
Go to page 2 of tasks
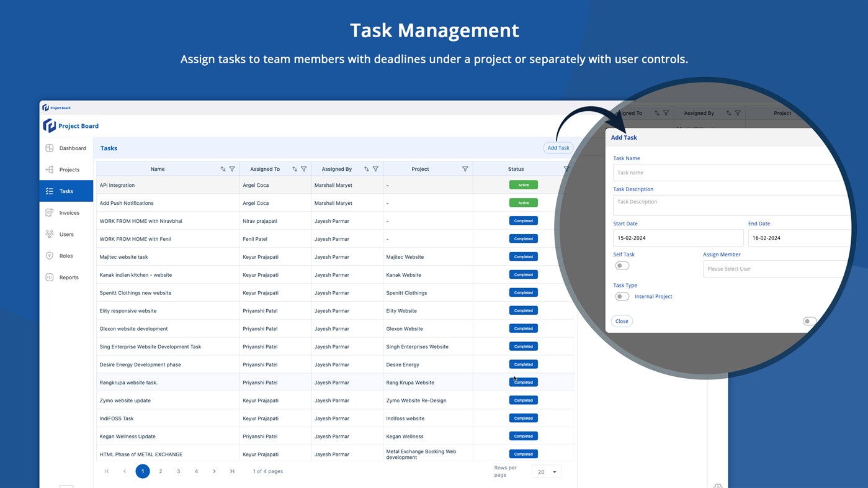click(160, 471)
